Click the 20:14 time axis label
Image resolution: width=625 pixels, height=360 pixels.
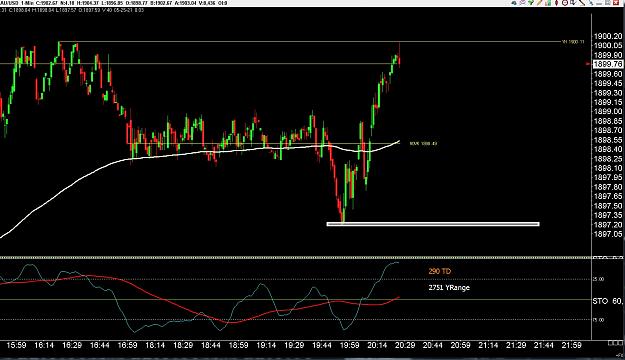point(377,345)
